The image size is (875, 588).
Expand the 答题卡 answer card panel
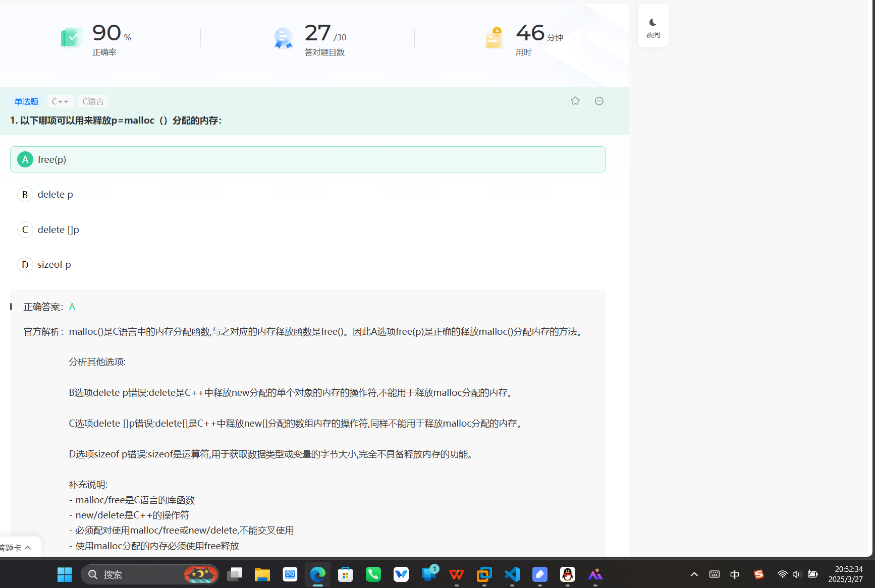point(18,547)
